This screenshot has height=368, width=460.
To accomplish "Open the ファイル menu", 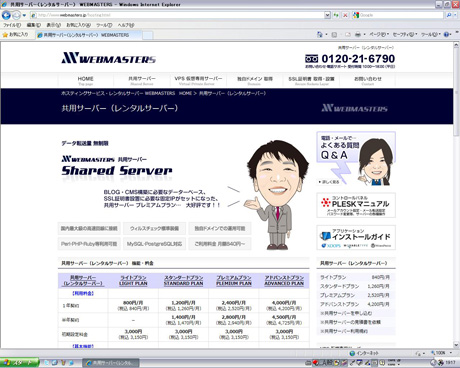I will (x=12, y=25).
